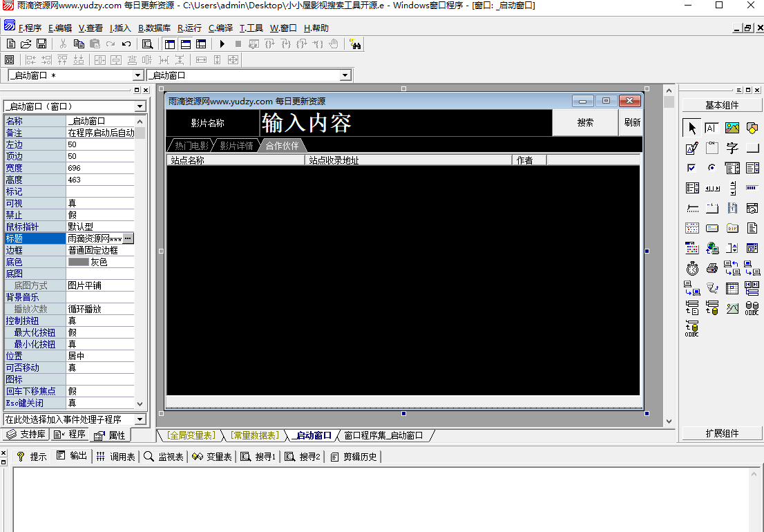
Task: Open the 'R.运行' menu
Action: coord(189,28)
